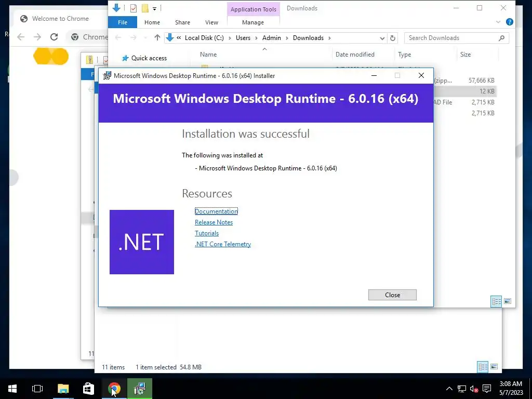Open the Manage ribbon tab
Viewport: 532px width, 399px height.
point(253,22)
